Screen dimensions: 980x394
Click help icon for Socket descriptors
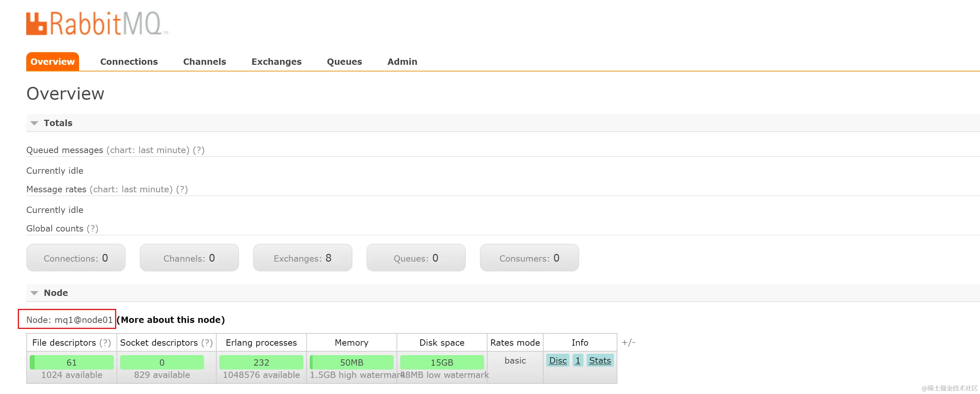pyautogui.click(x=206, y=343)
